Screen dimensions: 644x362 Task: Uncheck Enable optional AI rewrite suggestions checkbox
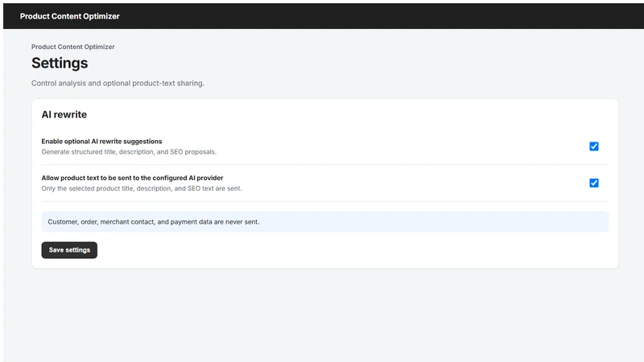click(x=594, y=146)
